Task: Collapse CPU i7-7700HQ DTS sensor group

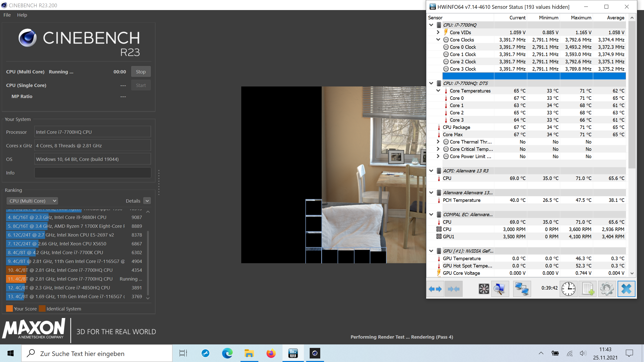Action: click(x=431, y=83)
